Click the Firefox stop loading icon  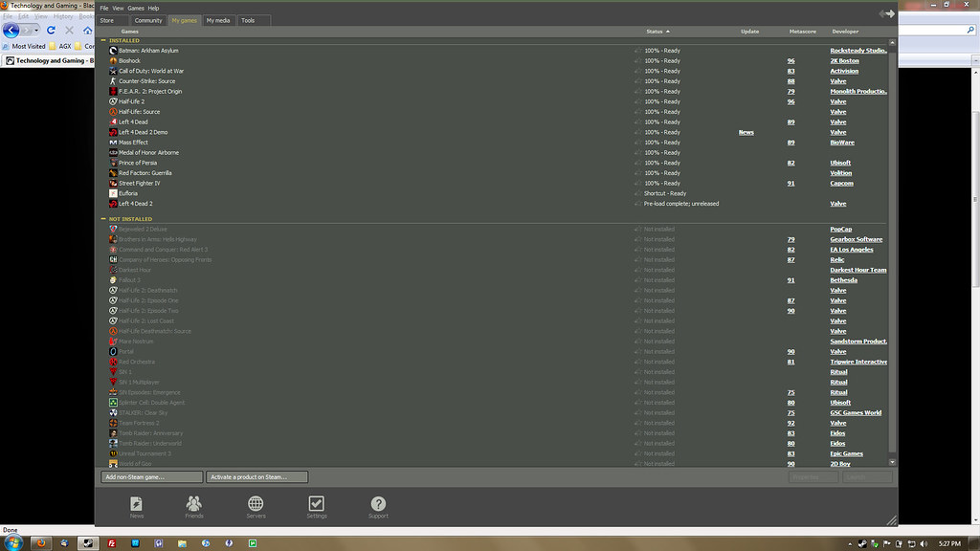point(69,30)
